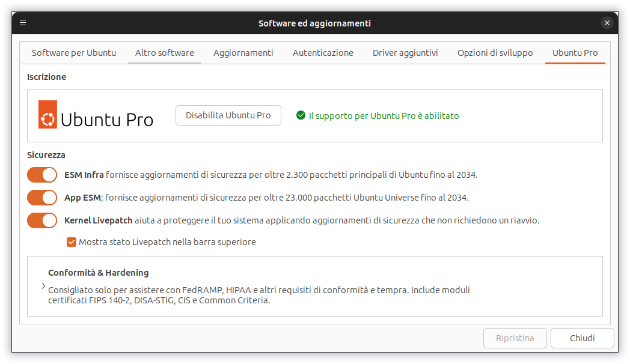The image size is (630, 364).
Task: Click the App ESM description text
Action: coord(266,198)
